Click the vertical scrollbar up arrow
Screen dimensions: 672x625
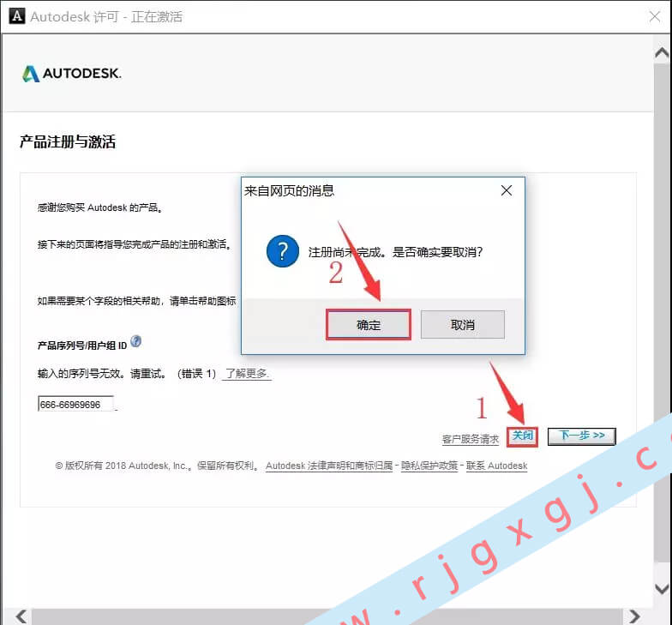(x=662, y=51)
